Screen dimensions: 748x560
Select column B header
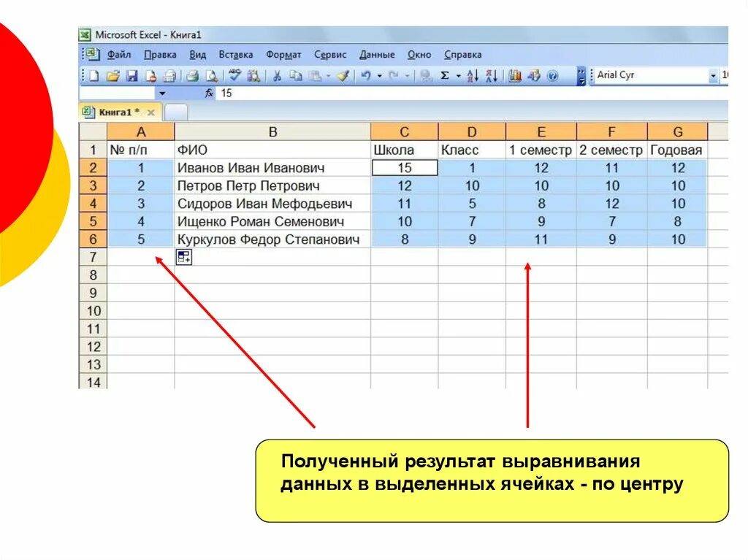[x=272, y=131]
